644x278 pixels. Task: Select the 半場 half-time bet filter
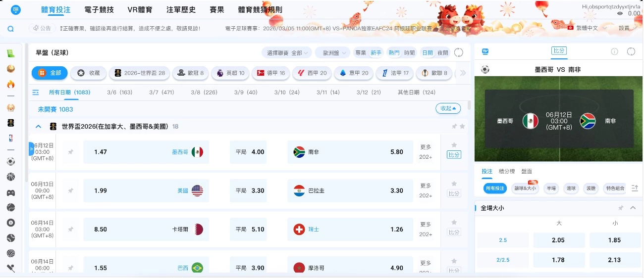click(551, 188)
